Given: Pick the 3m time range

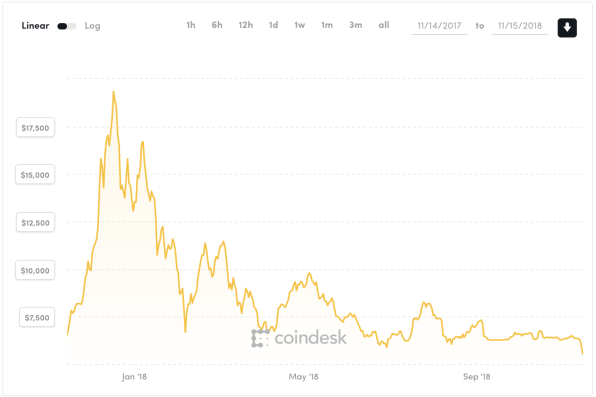Looking at the screenshot, I should [x=356, y=25].
